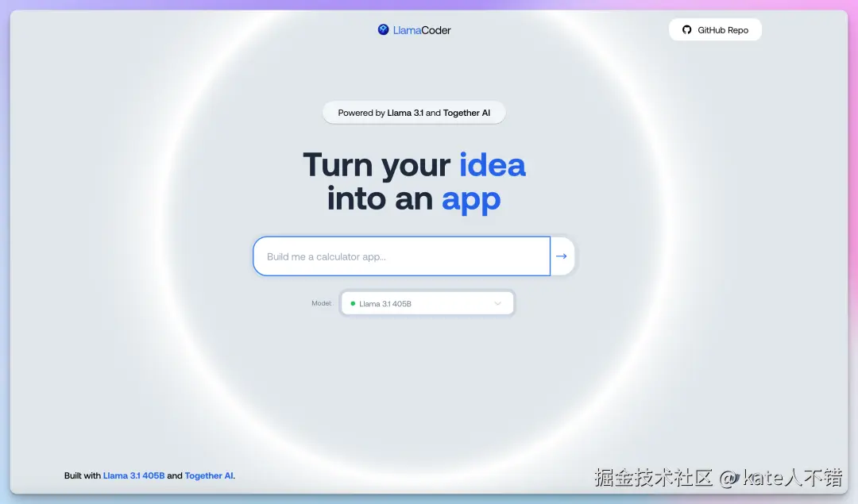
Task: Click the GitHub icon inside the GitHub Repo button
Action: coord(686,29)
